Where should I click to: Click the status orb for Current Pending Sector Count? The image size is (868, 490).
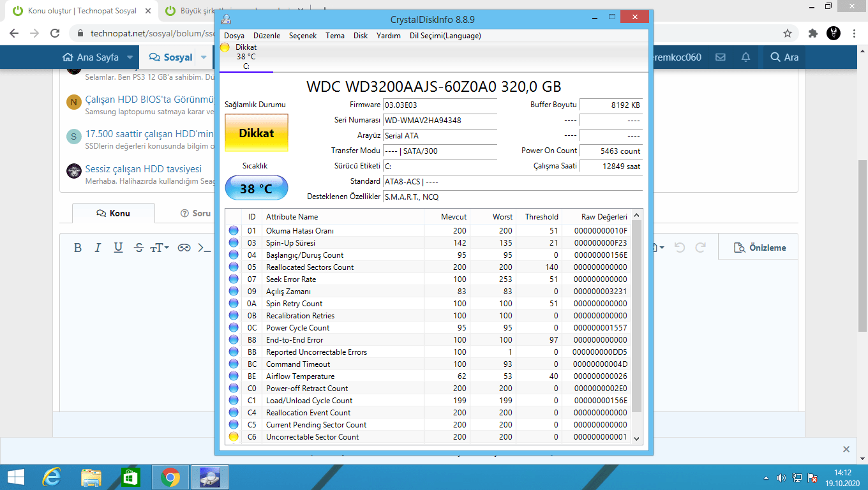coord(234,424)
